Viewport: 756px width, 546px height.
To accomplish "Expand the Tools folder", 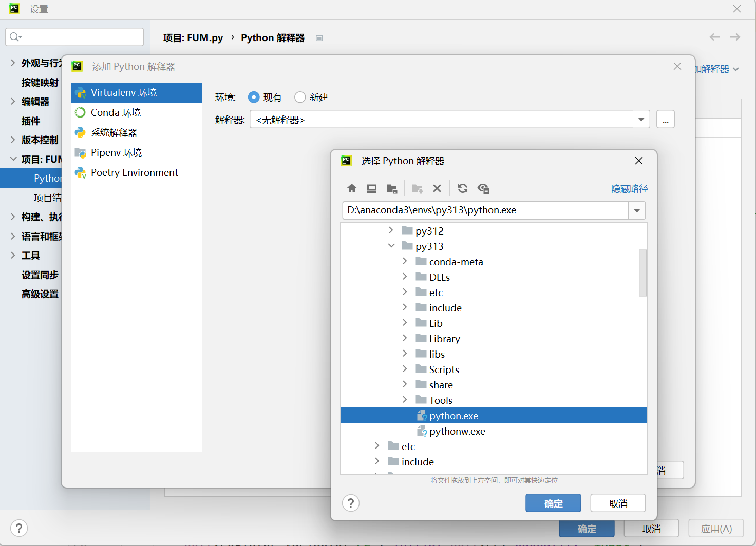I will 405,400.
